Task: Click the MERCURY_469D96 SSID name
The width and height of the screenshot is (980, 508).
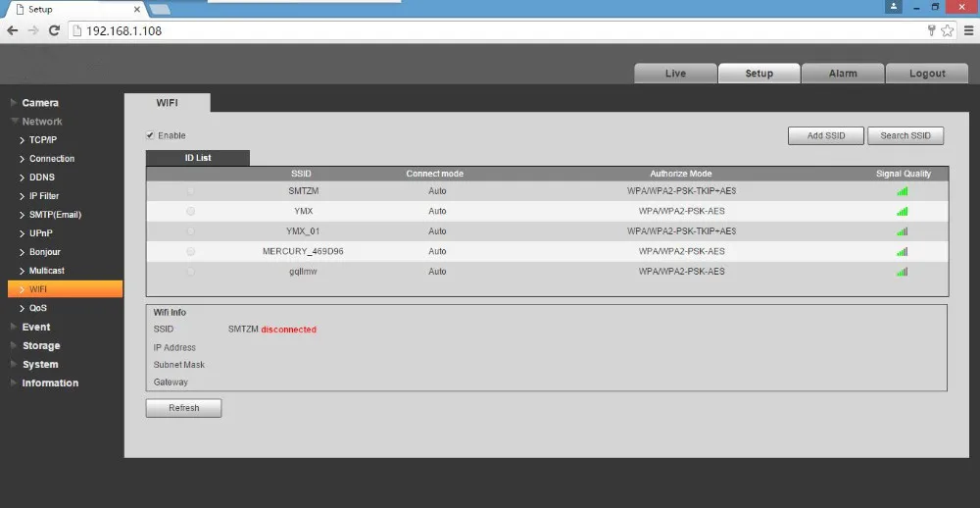Action: (303, 251)
